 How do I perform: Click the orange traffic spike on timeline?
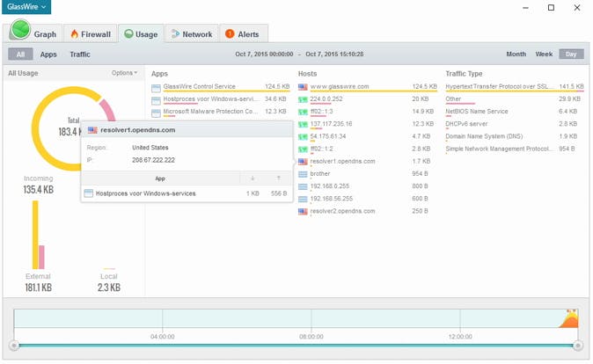click(x=570, y=319)
